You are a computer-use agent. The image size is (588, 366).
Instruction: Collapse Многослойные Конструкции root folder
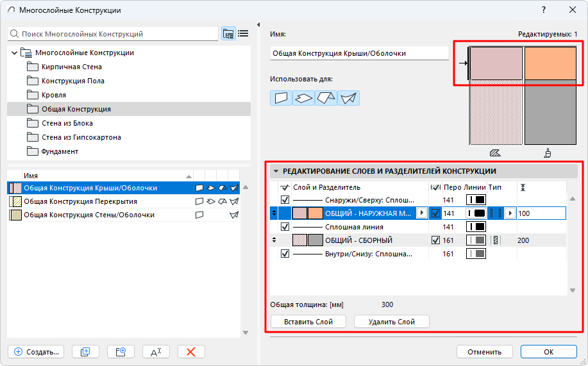[x=14, y=53]
